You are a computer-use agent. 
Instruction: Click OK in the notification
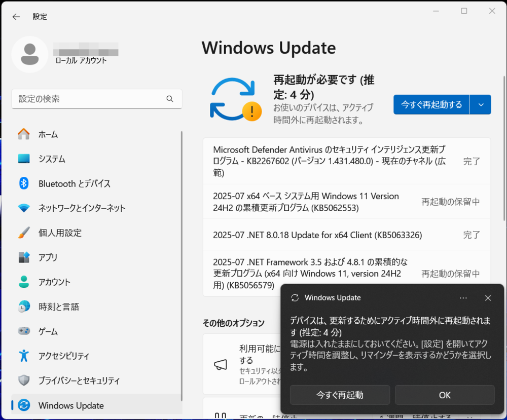pyautogui.click(x=445, y=395)
